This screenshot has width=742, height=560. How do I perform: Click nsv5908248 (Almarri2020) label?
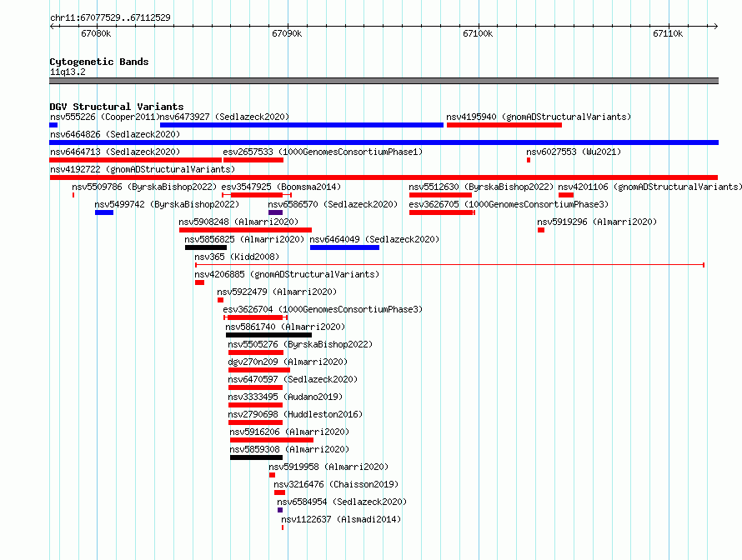(238, 222)
